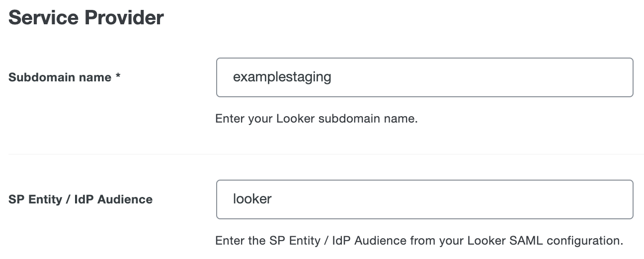
Task: Click the empty right end of Subdomain field
Action: click(x=571, y=77)
